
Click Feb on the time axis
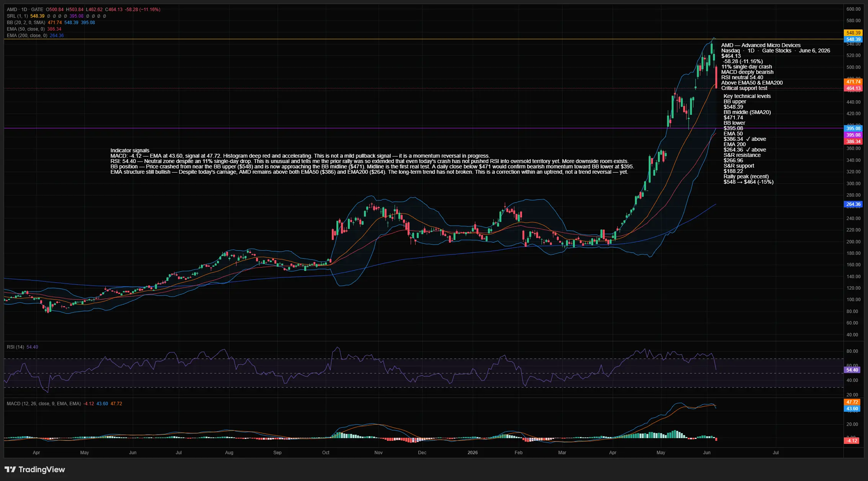519,453
